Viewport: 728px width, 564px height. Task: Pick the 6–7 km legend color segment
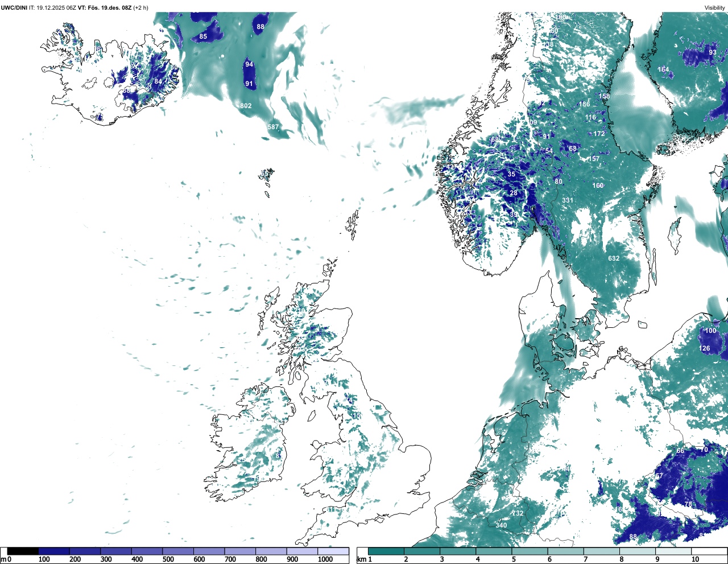(x=565, y=551)
